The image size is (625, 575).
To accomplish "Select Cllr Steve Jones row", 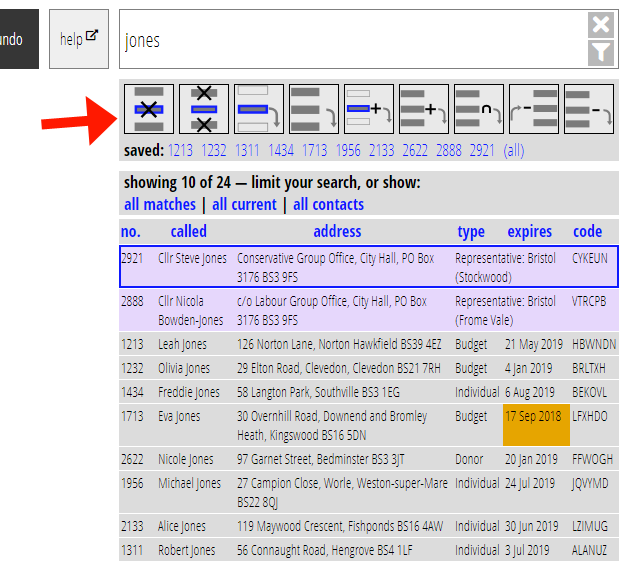I will 369,267.
